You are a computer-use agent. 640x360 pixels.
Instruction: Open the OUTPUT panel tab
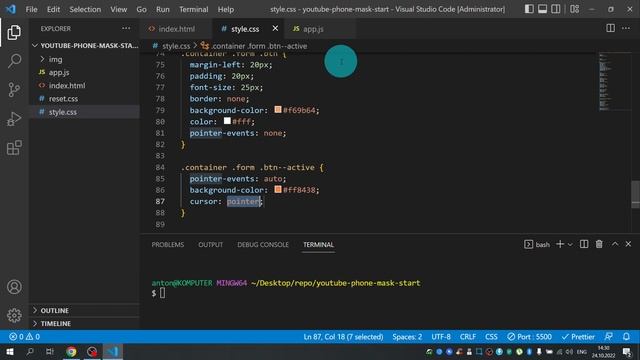coord(211,244)
